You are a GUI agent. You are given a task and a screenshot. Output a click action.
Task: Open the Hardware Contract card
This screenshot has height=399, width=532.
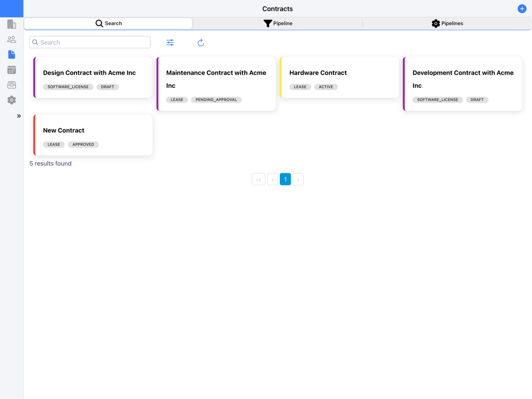click(x=339, y=77)
